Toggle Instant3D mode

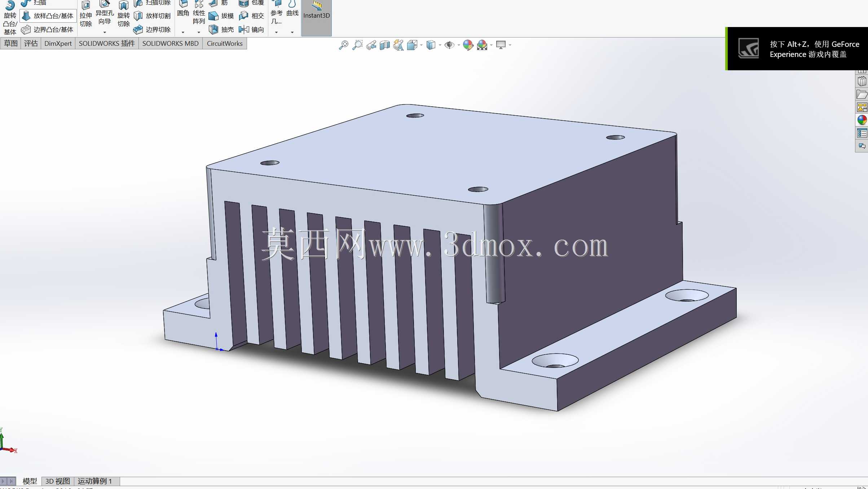pos(317,17)
